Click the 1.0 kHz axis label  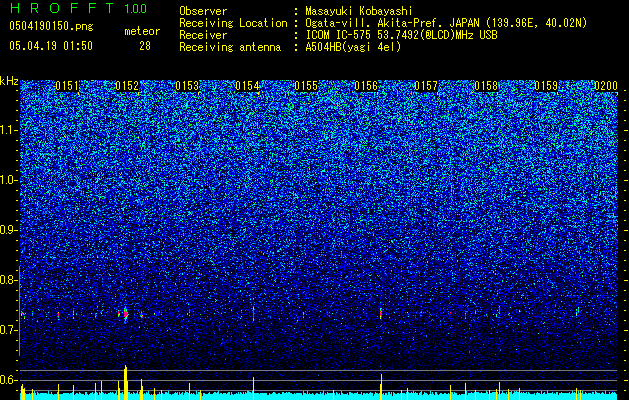click(x=8, y=180)
